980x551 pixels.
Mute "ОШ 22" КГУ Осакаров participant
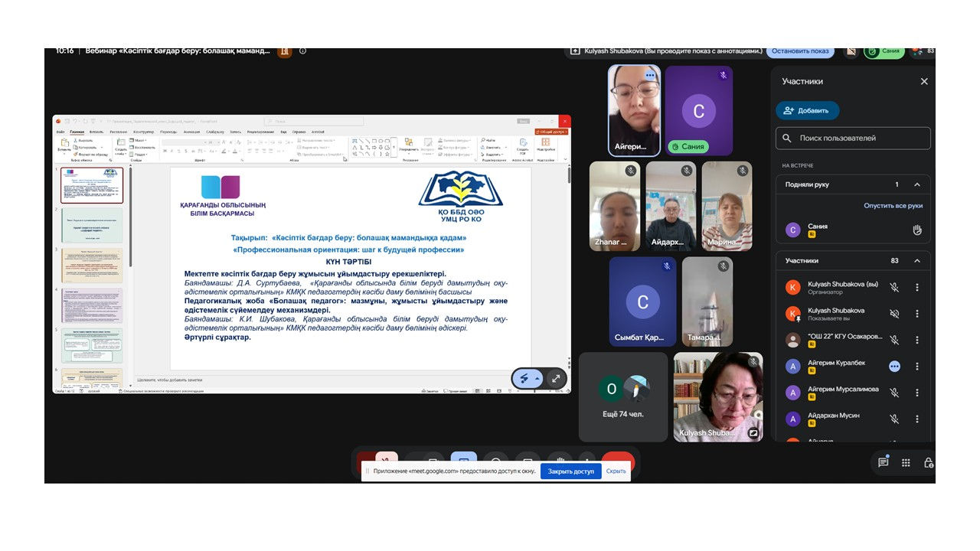click(894, 340)
